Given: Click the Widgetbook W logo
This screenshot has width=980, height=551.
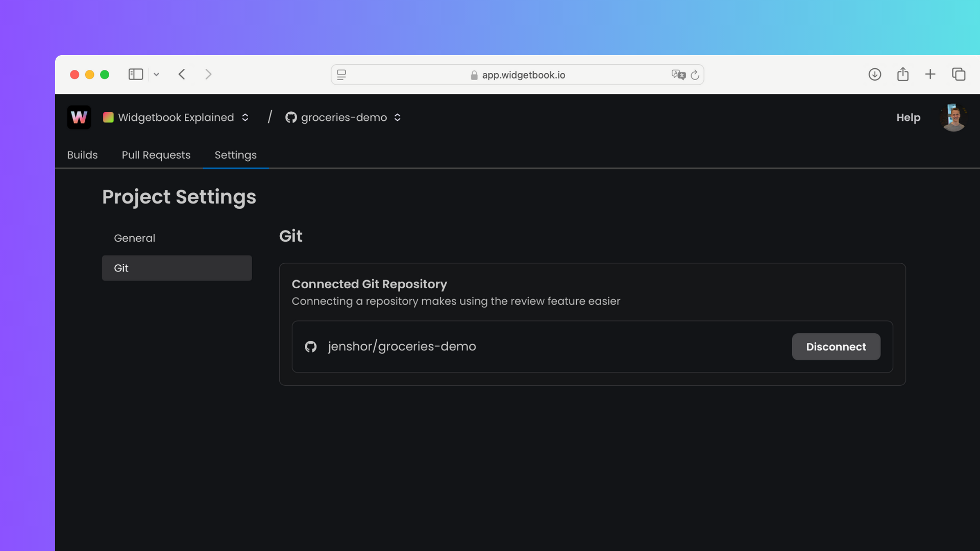Looking at the screenshot, I should (x=79, y=117).
